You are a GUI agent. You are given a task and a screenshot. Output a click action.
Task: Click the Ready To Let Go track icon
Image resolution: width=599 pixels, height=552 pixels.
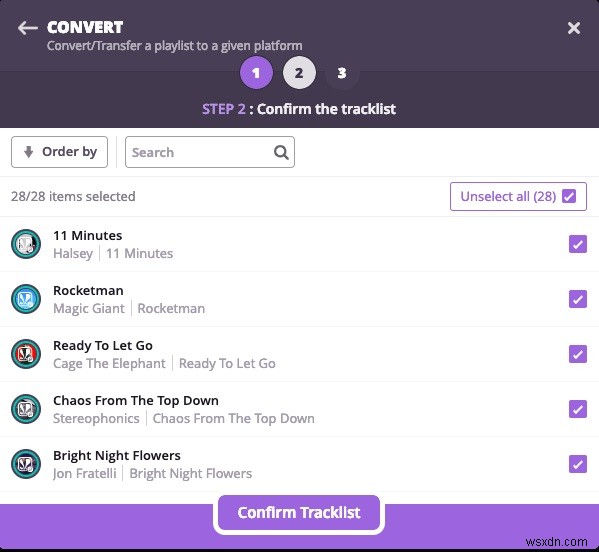point(26,354)
